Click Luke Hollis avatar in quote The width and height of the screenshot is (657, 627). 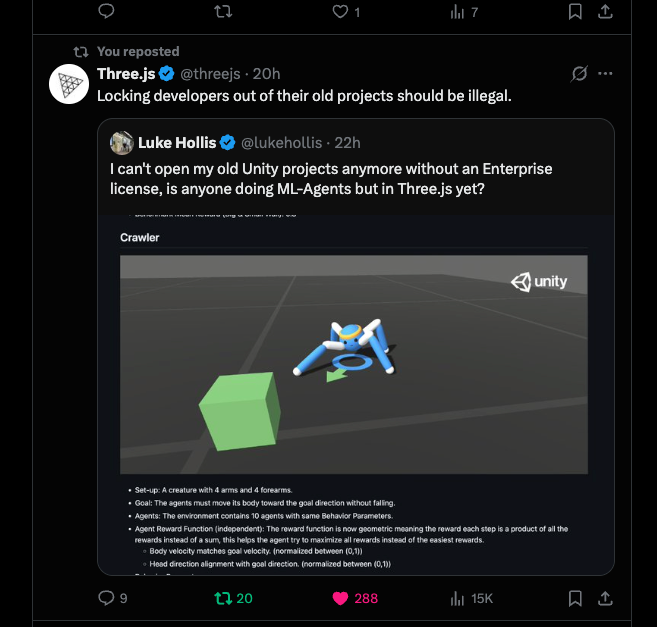pos(122,142)
